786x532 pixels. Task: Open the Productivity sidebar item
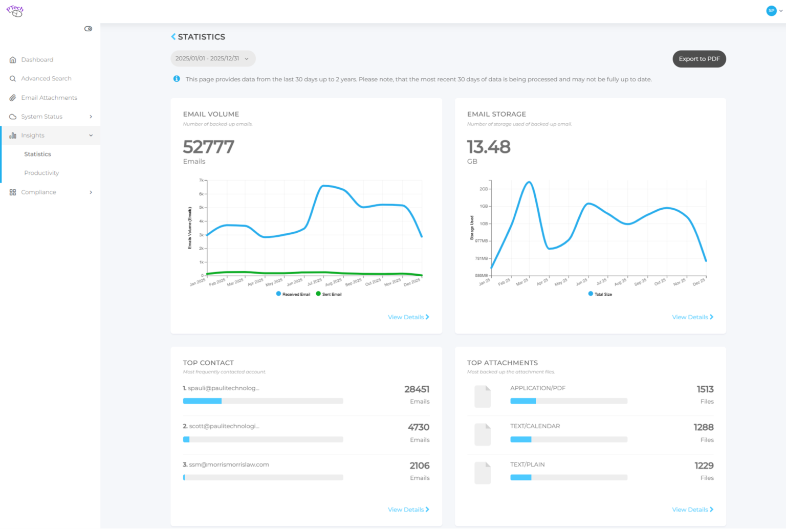41,173
